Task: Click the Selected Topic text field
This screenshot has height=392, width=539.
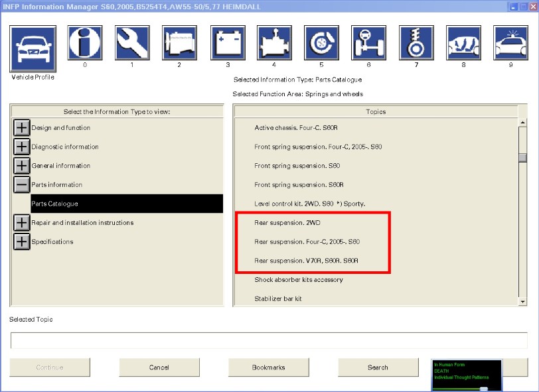Action: (269, 340)
